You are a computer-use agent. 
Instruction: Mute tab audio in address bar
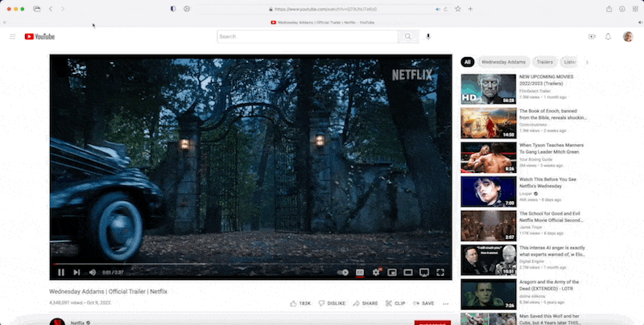pos(438,9)
